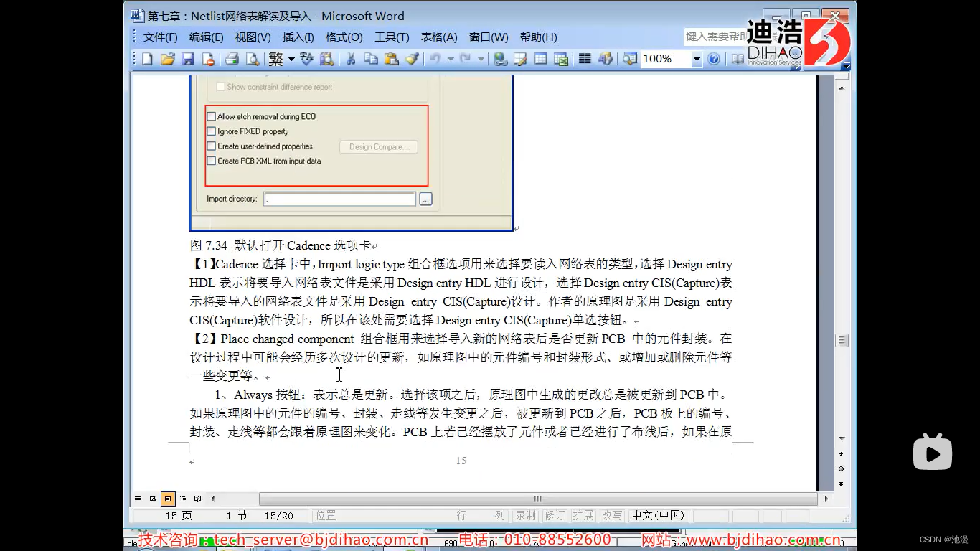This screenshot has height=551, width=980.
Task: Switch to Reading layout book icon
Action: click(x=738, y=59)
